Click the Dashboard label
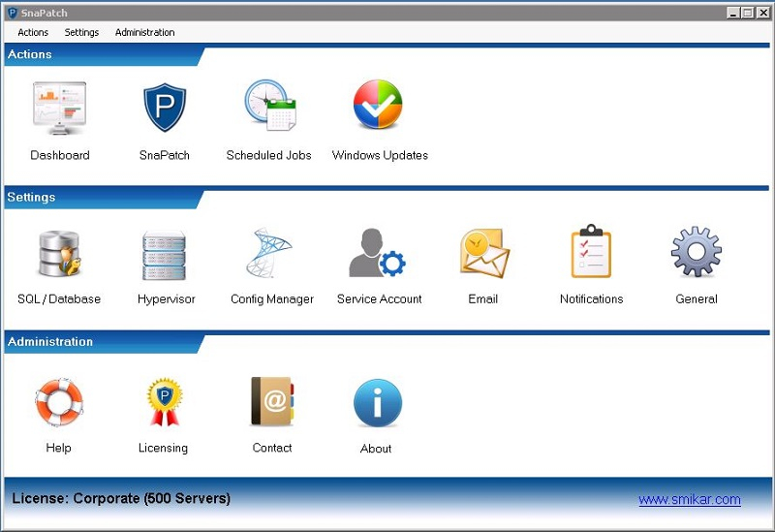This screenshot has height=532, width=775. pos(60,155)
